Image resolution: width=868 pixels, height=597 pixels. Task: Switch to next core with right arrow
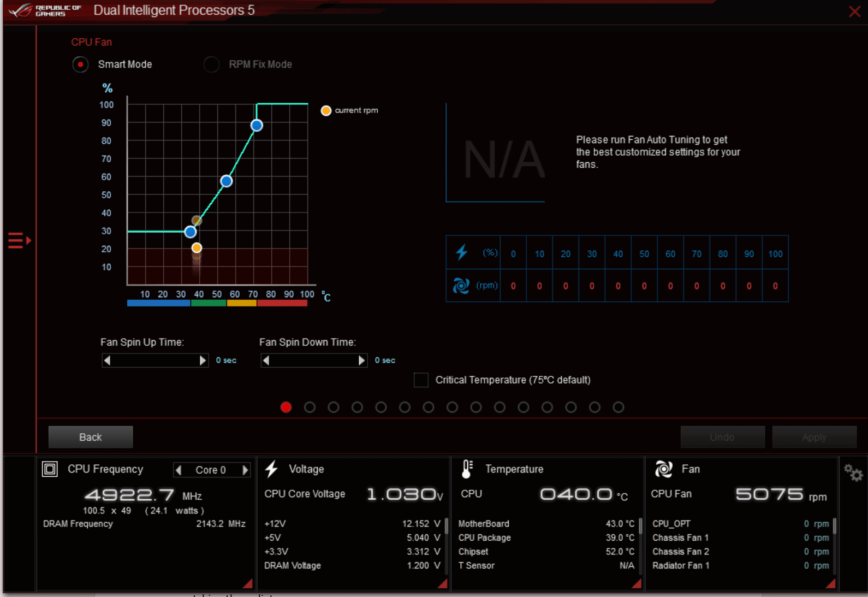245,470
